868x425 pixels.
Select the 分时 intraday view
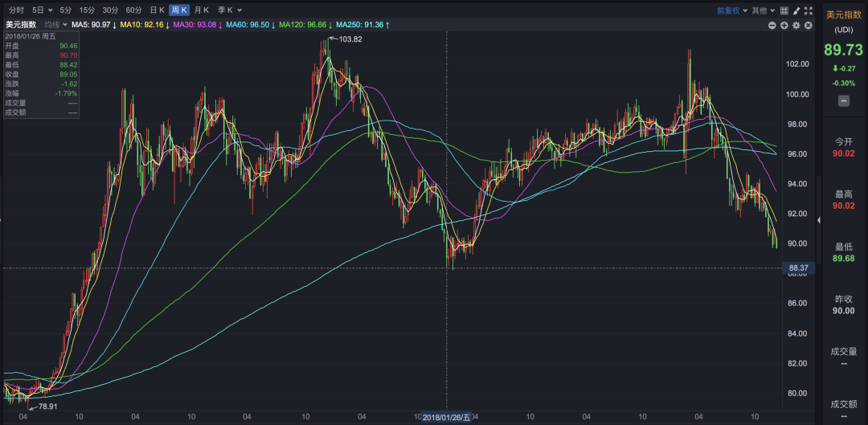[16, 10]
